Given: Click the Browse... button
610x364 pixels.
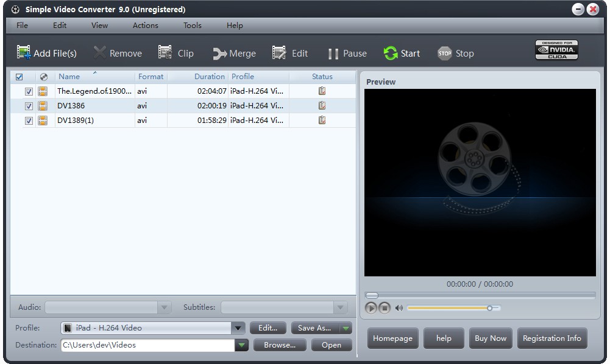Looking at the screenshot, I should point(280,345).
